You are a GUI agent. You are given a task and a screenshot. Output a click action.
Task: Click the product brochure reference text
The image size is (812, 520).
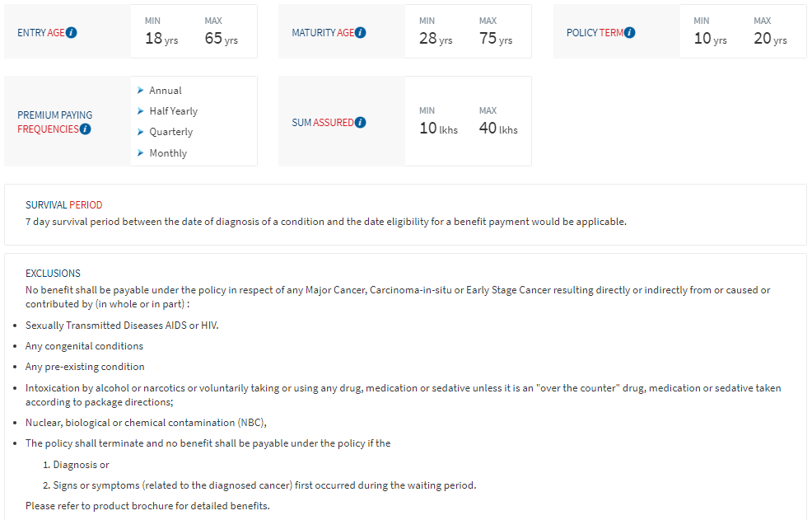pos(147,505)
